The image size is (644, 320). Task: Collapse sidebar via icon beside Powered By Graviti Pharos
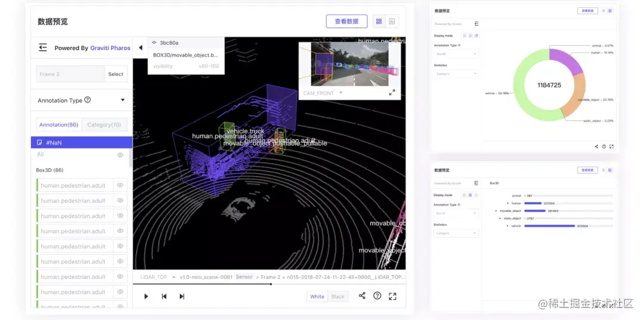[43, 48]
